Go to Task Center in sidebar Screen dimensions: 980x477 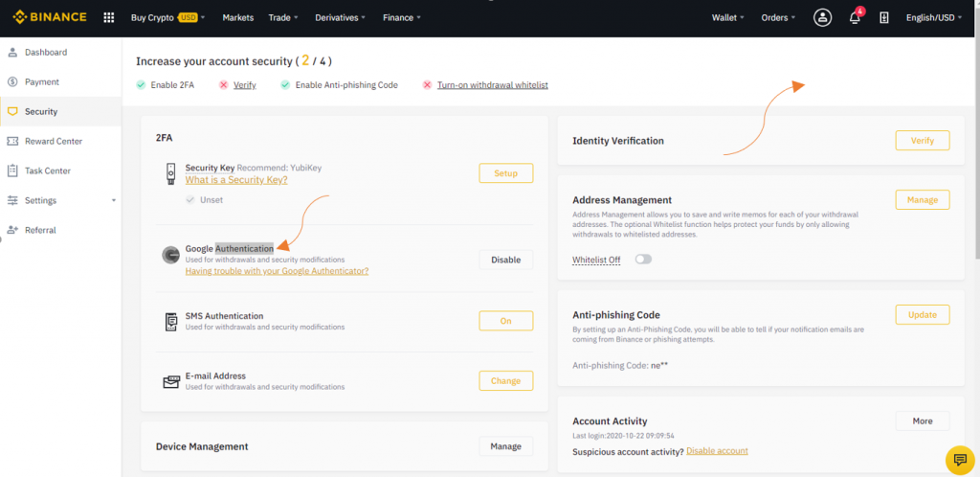pyautogui.click(x=60, y=170)
